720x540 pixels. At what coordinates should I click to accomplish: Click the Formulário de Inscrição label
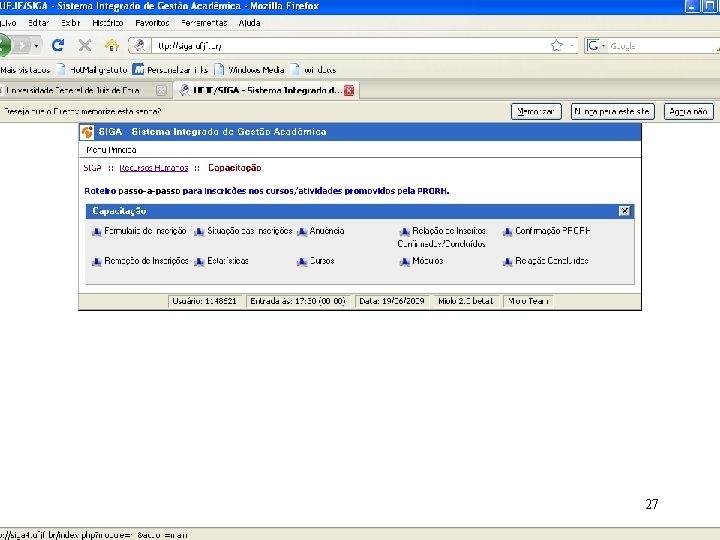[145, 231]
